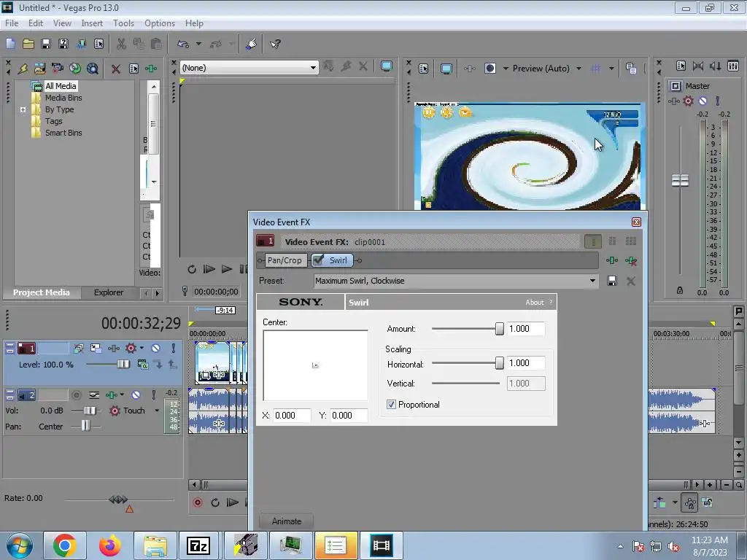The height and width of the screenshot is (560, 747).
Task: Click the trimmer Play from start icon
Action: point(209,269)
